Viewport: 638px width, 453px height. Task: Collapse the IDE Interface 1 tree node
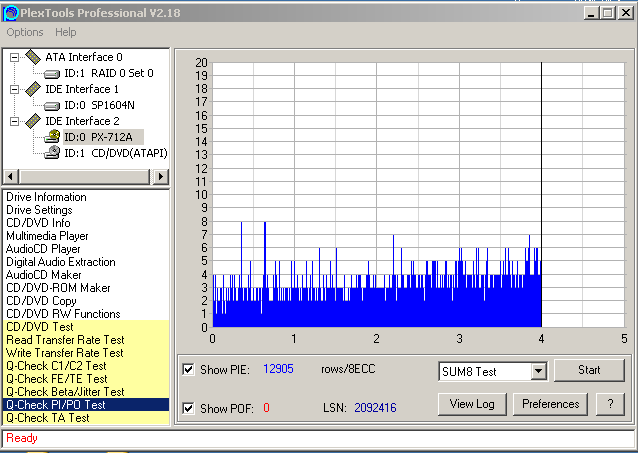(15, 89)
